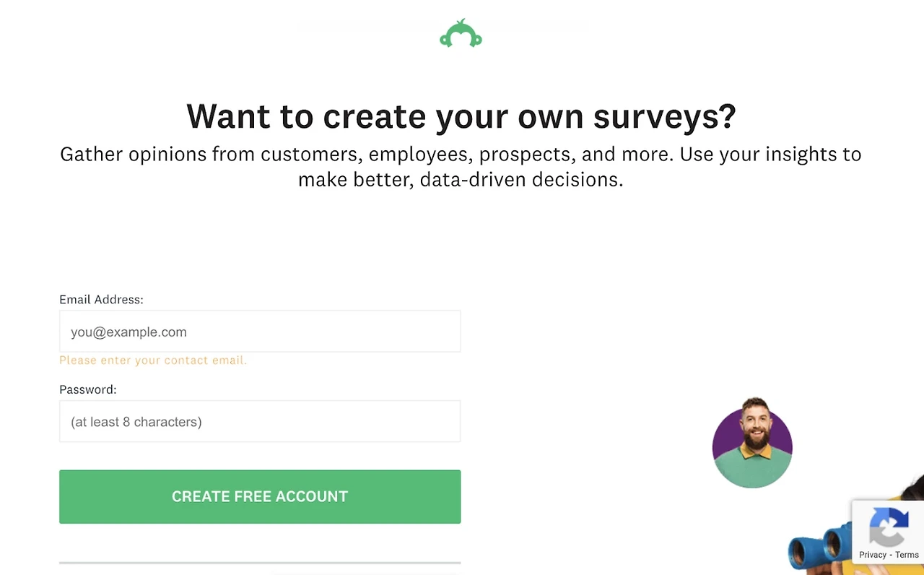The image size is (924, 575).
Task: Submit with CREATE FREE ACCOUNT button
Action: point(260,496)
